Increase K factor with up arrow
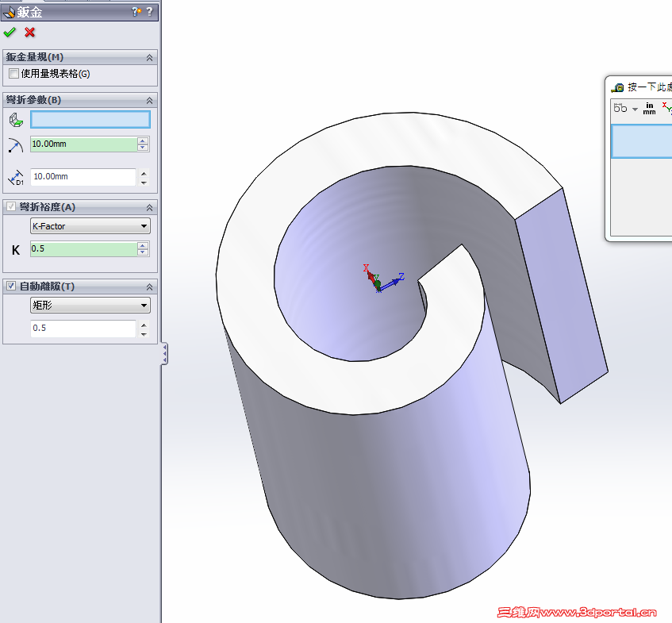Screen dimensions: 672x623 tap(143, 246)
